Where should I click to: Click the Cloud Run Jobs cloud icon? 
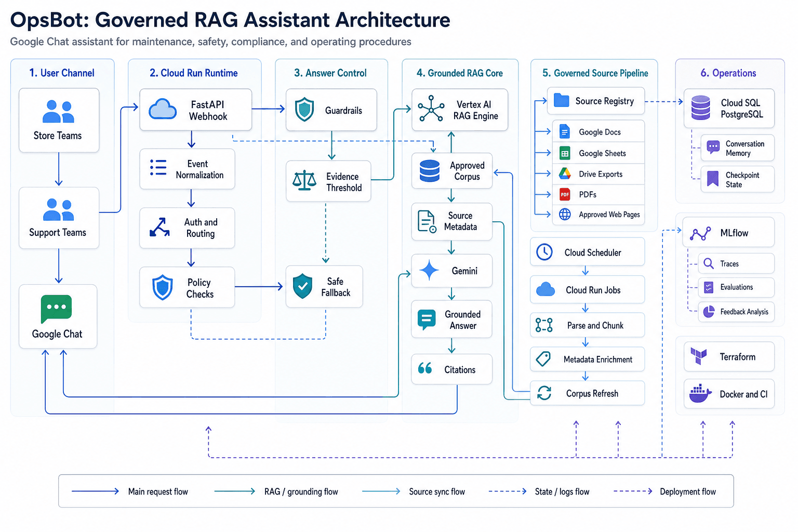(x=546, y=289)
